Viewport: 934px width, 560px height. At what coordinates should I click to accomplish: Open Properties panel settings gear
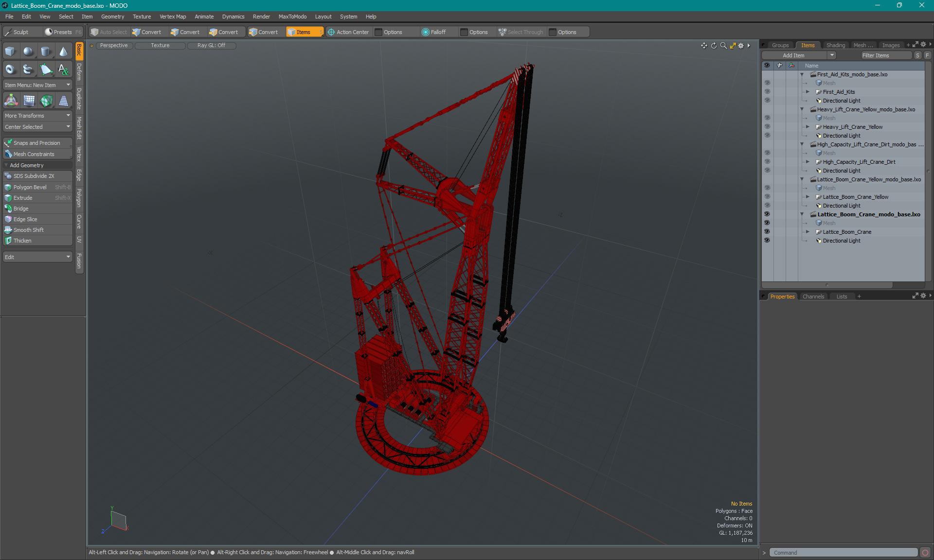tap(923, 296)
